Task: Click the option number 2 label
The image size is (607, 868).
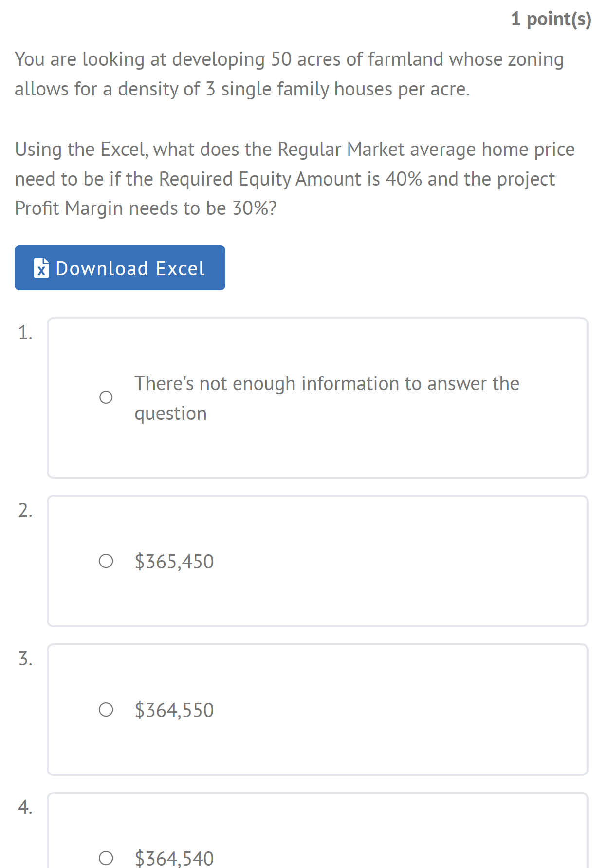Action: click(x=25, y=510)
